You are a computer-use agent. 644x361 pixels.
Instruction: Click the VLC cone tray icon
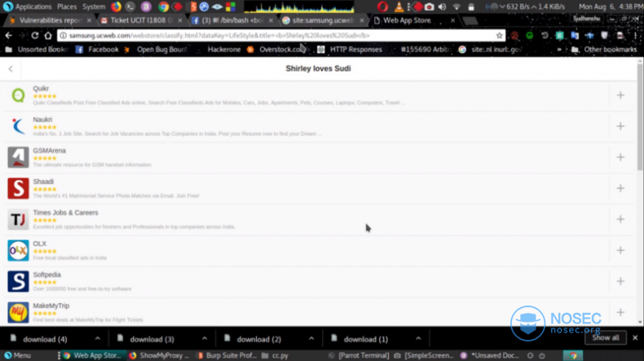pyautogui.click(x=399, y=7)
